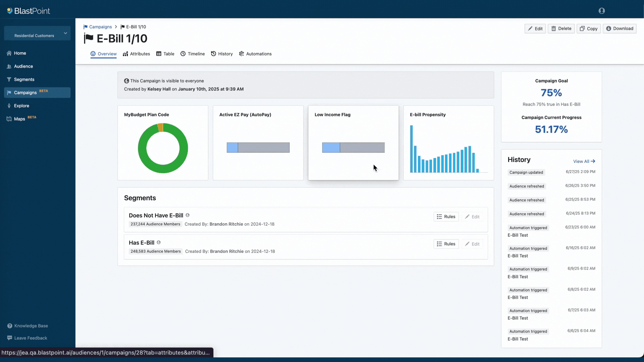644x362 pixels.
Task: Click the Download button
Action: pyautogui.click(x=619, y=28)
